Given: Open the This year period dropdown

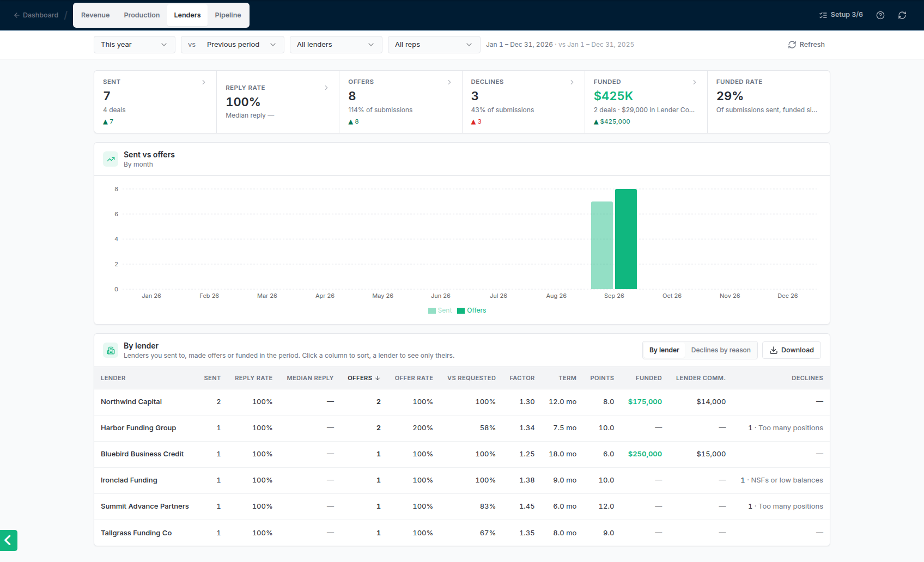Looking at the screenshot, I should pyautogui.click(x=135, y=45).
